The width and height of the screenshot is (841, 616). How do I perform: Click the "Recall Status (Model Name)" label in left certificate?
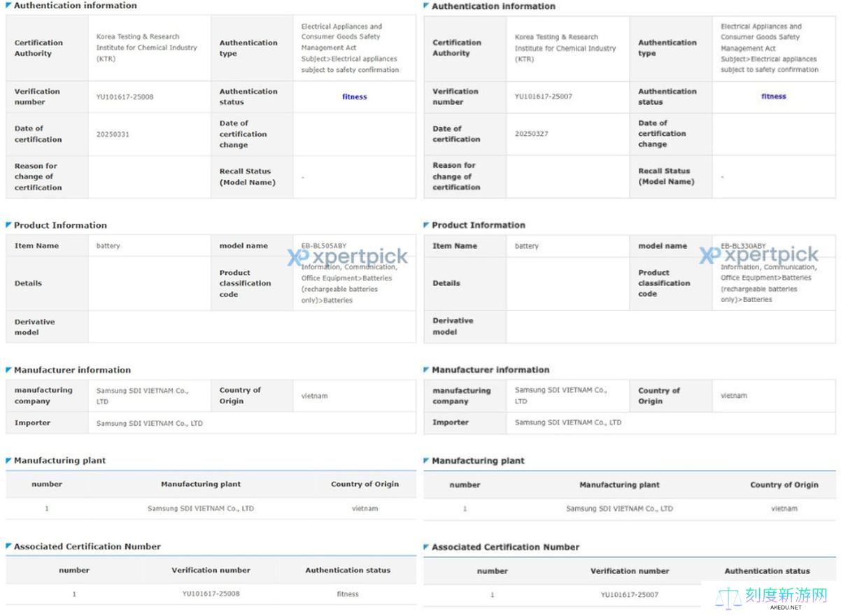pos(247,177)
